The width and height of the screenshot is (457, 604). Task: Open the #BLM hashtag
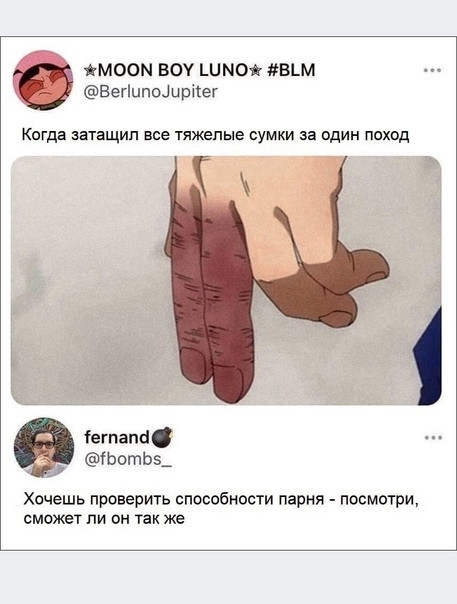[291, 70]
